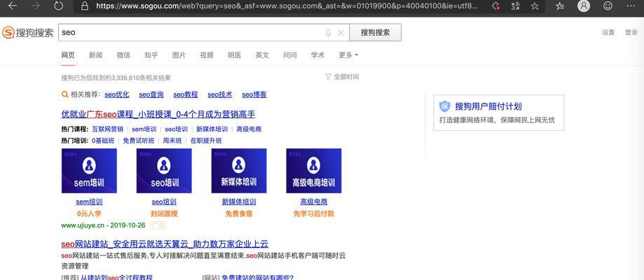Switch to the 问问 tab
This screenshot has height=280, width=644.
click(x=290, y=55)
